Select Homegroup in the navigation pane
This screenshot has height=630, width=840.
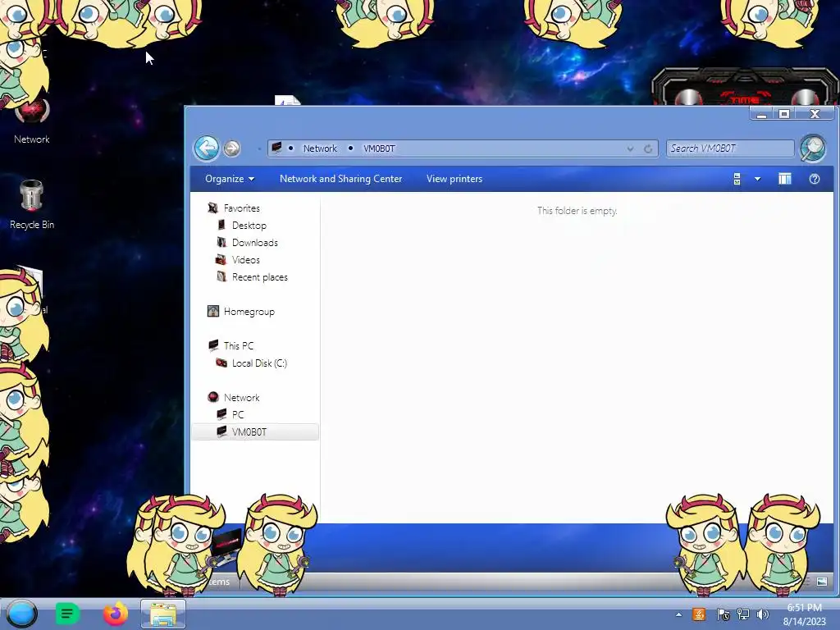pyautogui.click(x=249, y=311)
